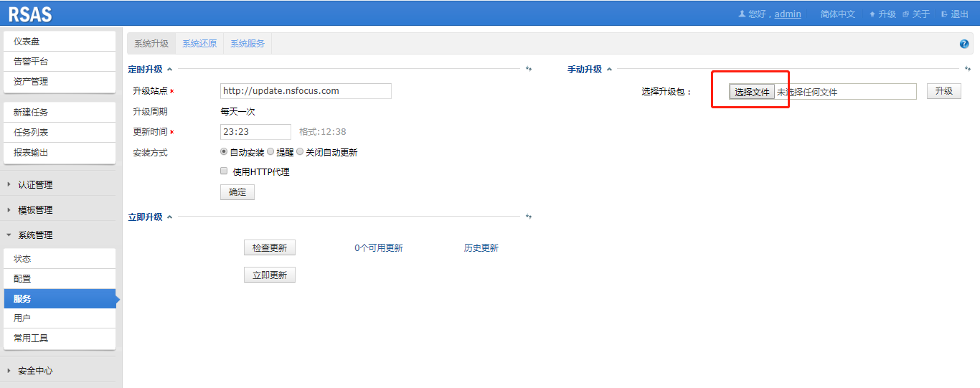Select the 自动安装 radio button
This screenshot has width=980, height=388.
(x=224, y=152)
